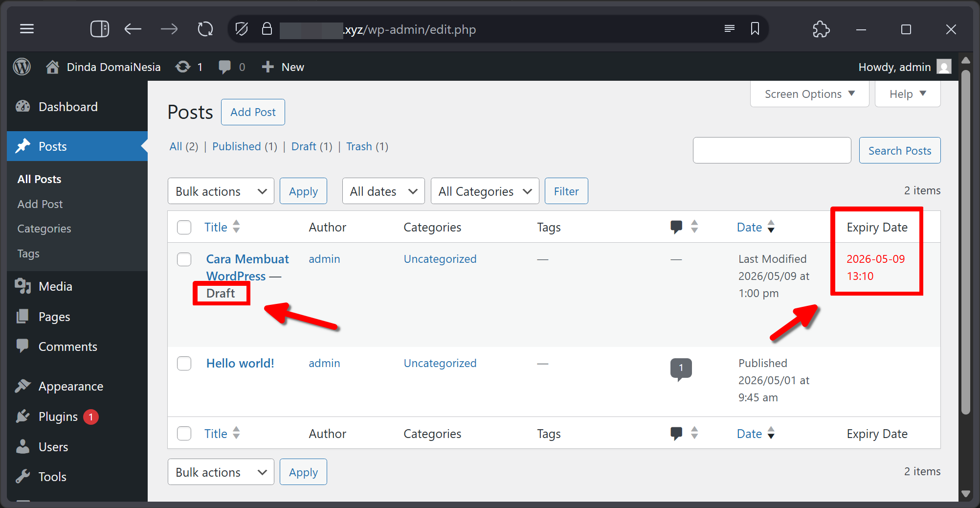The image size is (980, 508).
Task: Check the select-all checkbox in table header
Action: (x=184, y=227)
